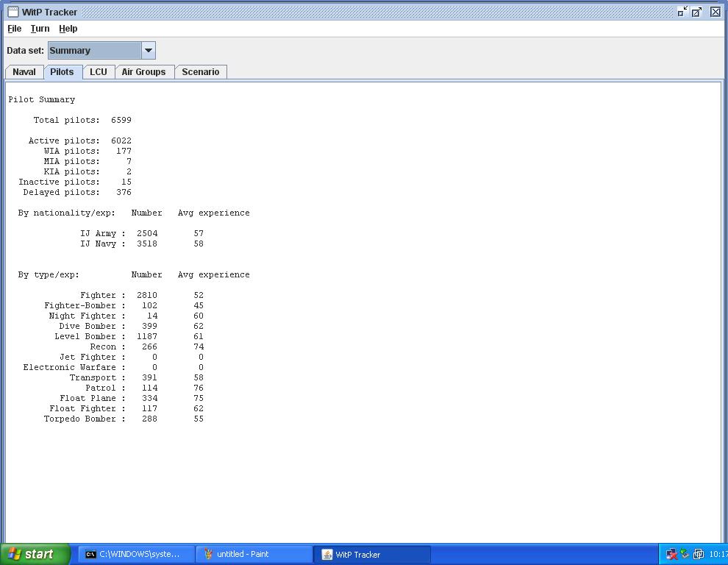The image size is (728, 565).
Task: Click the 'Float Fighter' row label
Action: pyautogui.click(x=82, y=408)
